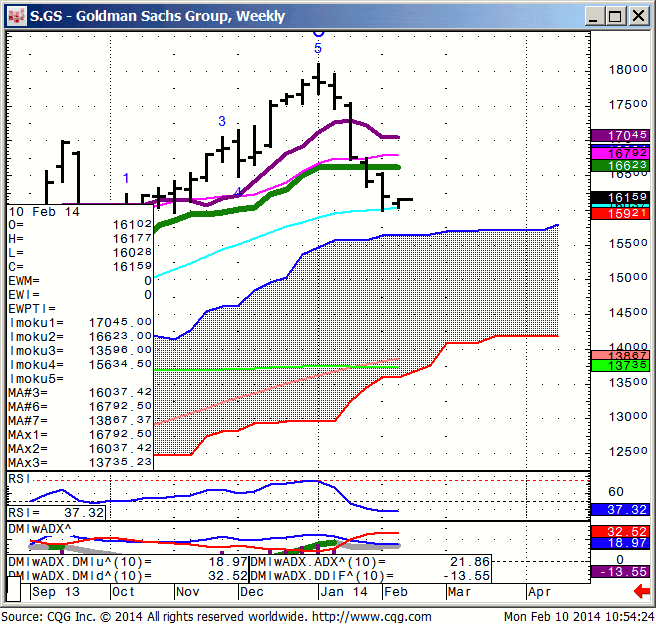Click the 18000 price scale label

(628, 69)
